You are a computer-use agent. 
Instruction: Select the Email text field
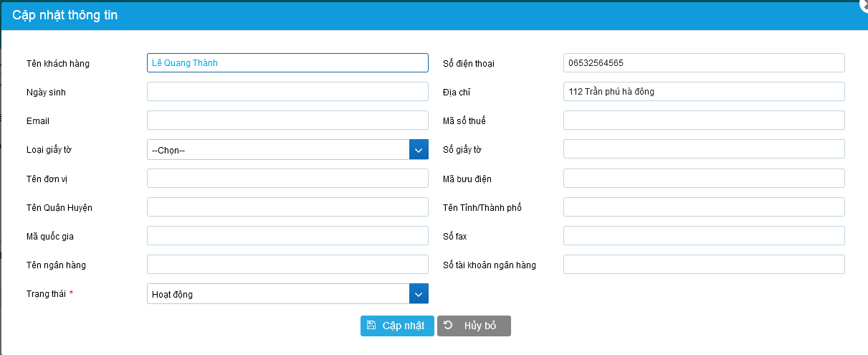pos(287,120)
